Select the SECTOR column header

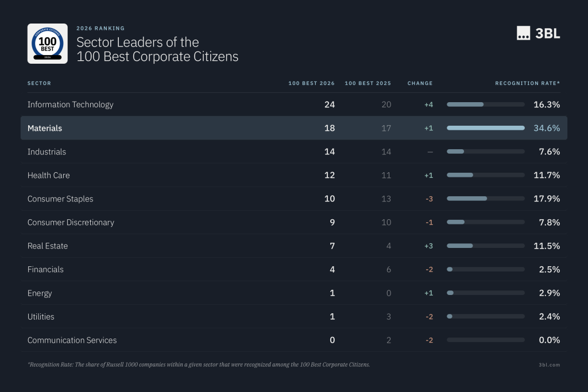[x=39, y=83]
